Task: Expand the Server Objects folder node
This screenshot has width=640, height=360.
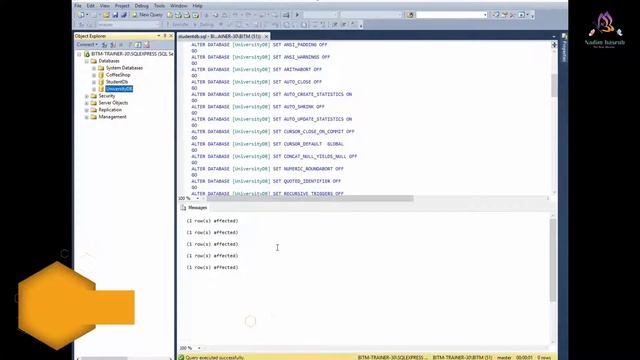Action: pyautogui.click(x=87, y=103)
